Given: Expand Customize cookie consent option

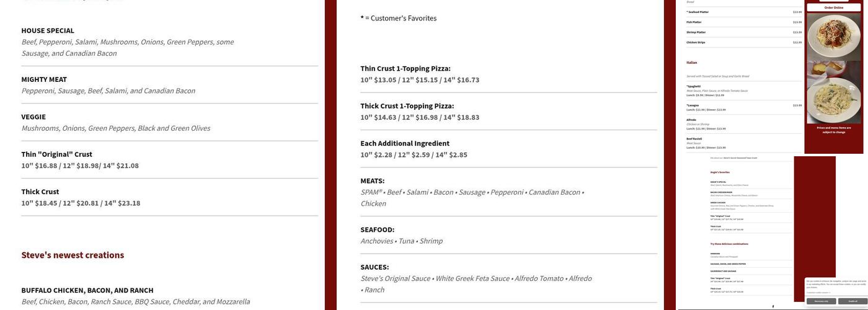Looking at the screenshot, I should (x=818, y=293).
